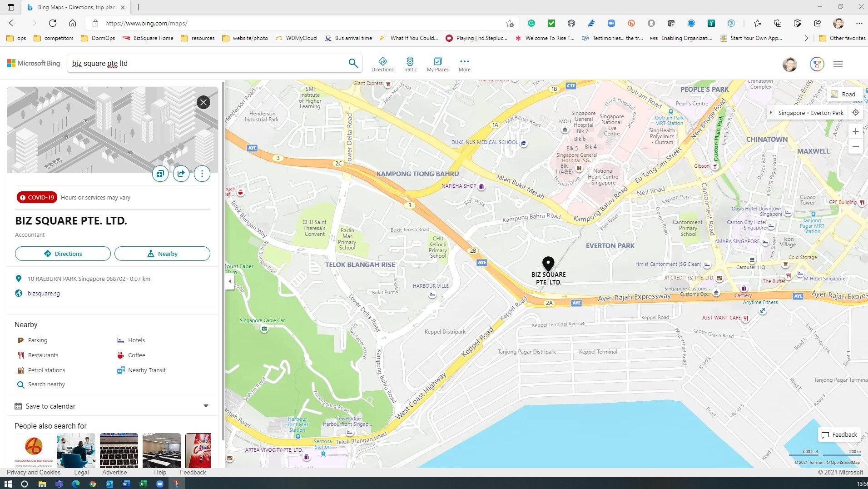Refresh the browser page
The image size is (868, 489).
click(x=53, y=23)
